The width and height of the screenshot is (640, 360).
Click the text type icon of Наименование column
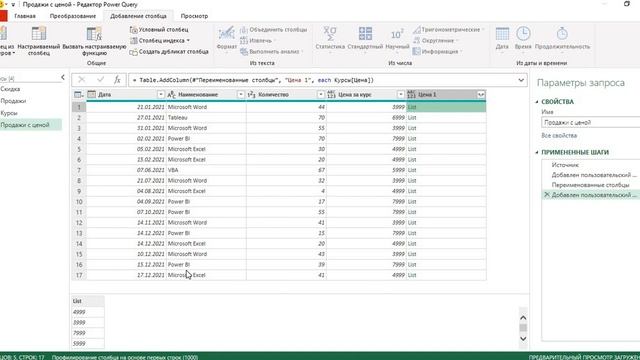pyautogui.click(x=172, y=95)
